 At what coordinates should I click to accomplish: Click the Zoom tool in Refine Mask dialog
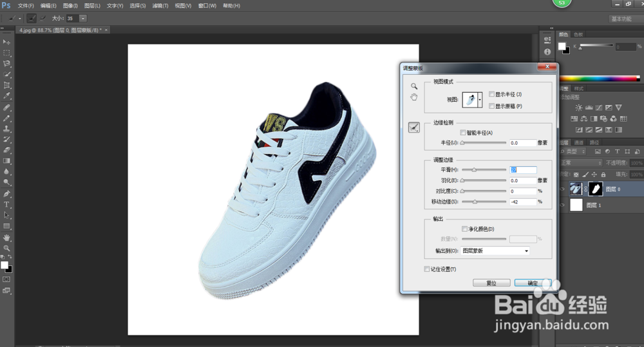pos(414,86)
